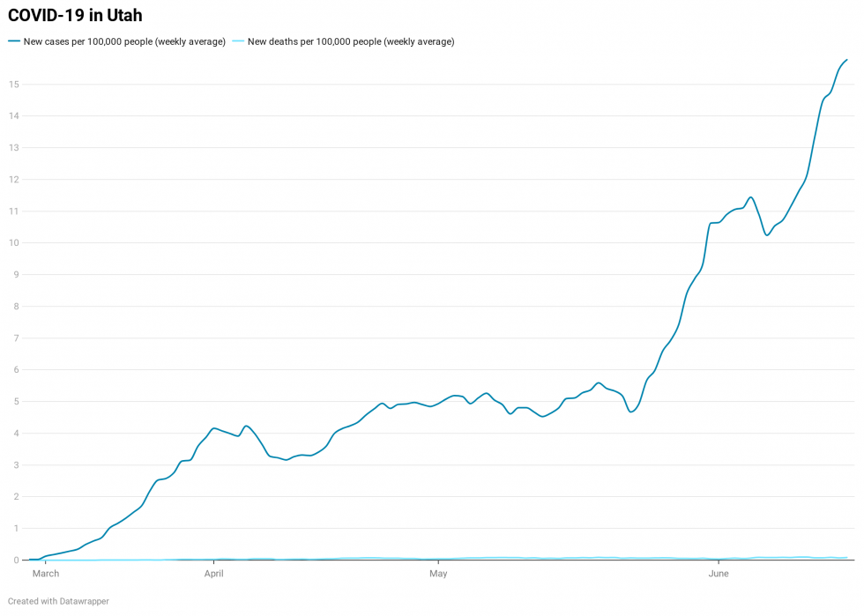Open the "Created with Datawrapper" link
The width and height of the screenshot is (864, 616).
coord(58,601)
